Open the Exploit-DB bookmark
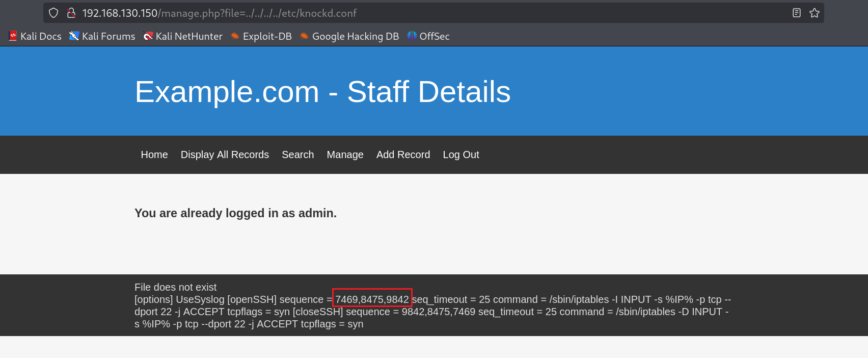868x358 pixels. pos(261,36)
